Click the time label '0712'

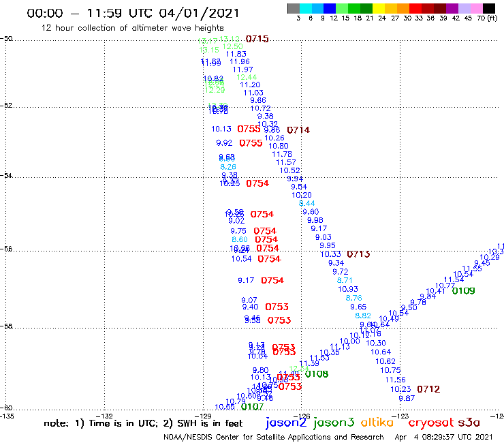[428, 389]
